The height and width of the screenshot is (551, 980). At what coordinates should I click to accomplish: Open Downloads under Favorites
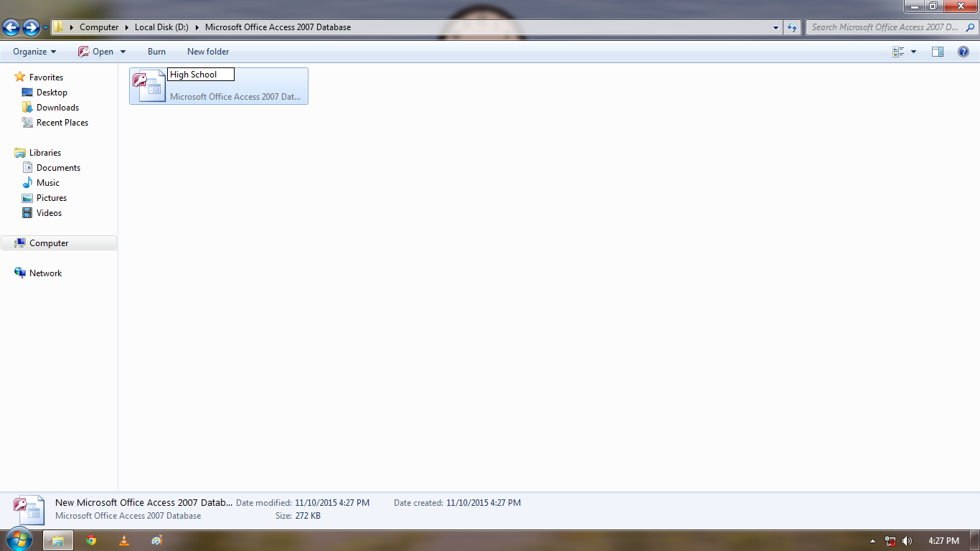click(x=57, y=108)
